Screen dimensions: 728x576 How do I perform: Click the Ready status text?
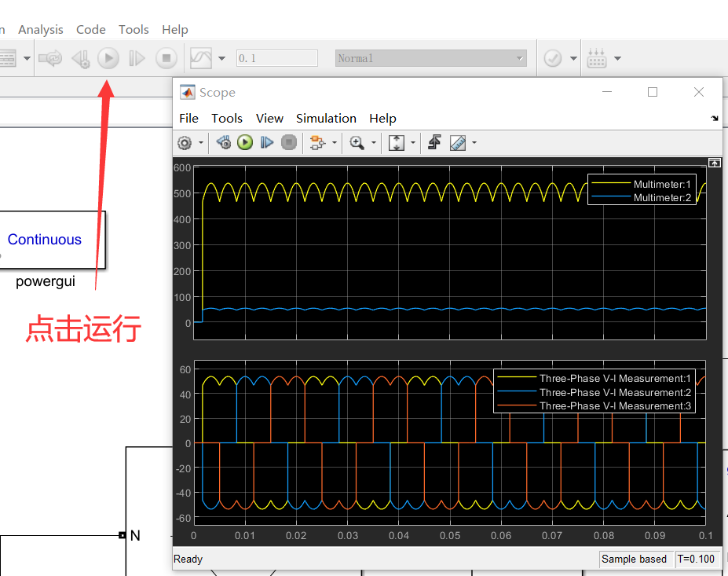[x=188, y=559]
